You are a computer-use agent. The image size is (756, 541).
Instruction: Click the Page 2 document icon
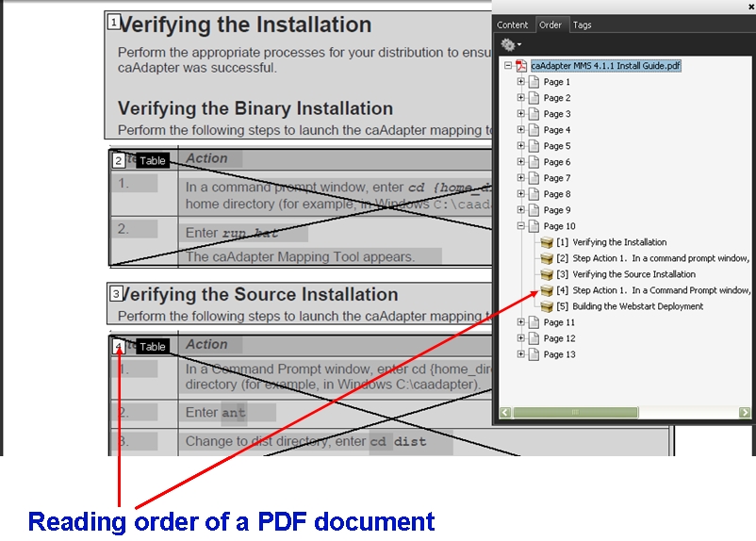(534, 98)
